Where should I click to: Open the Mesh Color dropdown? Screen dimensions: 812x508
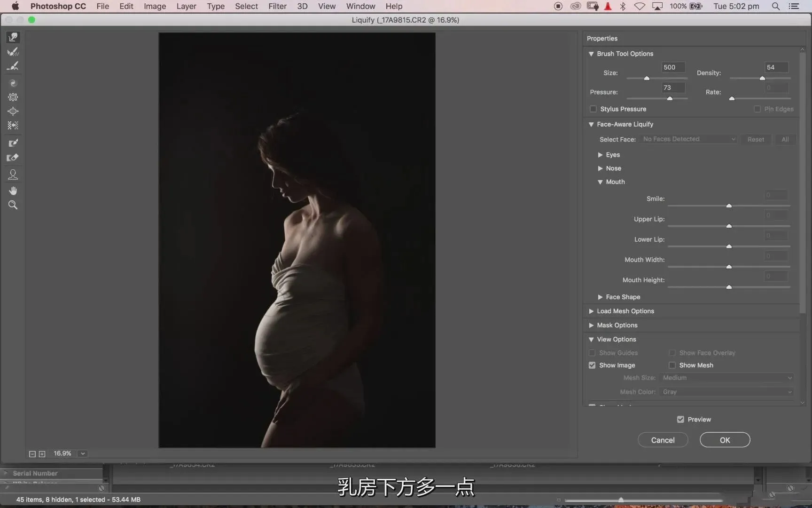[x=726, y=392]
